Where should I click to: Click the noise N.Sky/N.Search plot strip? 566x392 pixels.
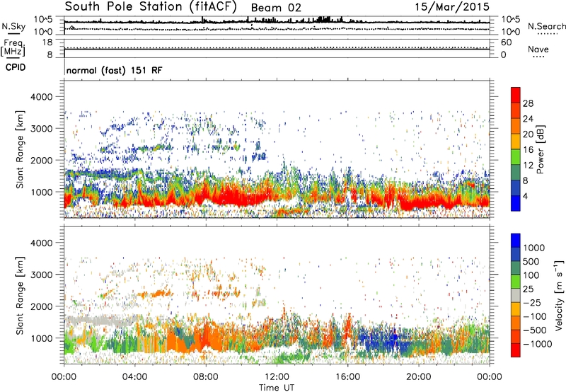(277, 25)
